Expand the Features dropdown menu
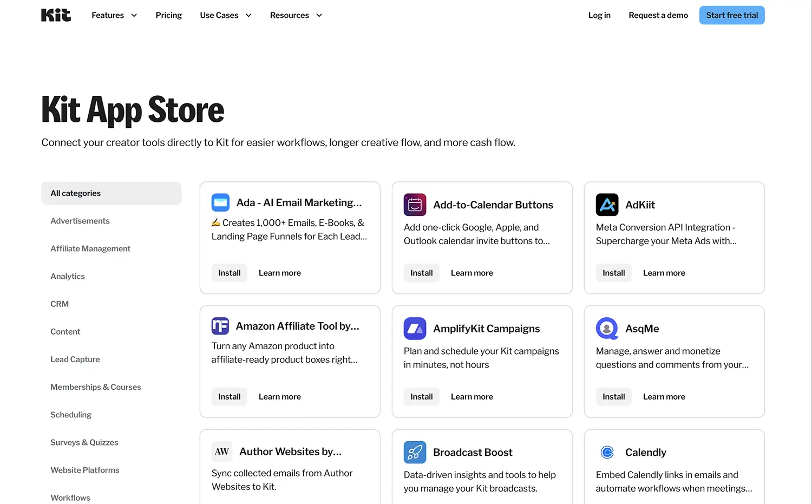 click(x=114, y=15)
